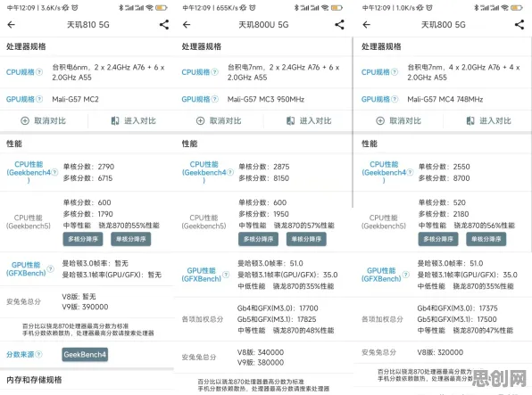Open CPU规格 help icon in 天玑800U panel
Image resolution: width=532 pixels, height=395 pixels.
tap(215, 72)
